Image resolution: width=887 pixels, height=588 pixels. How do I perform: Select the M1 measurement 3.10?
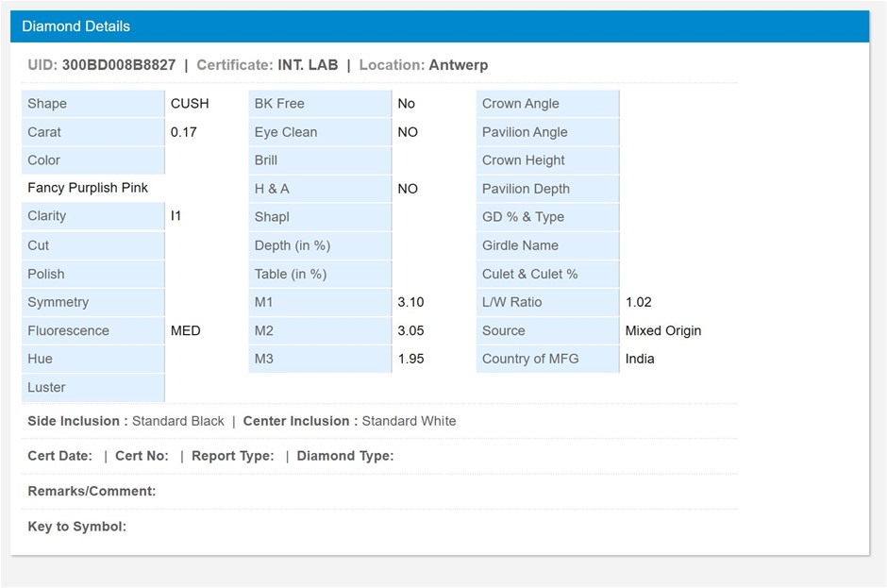410,302
